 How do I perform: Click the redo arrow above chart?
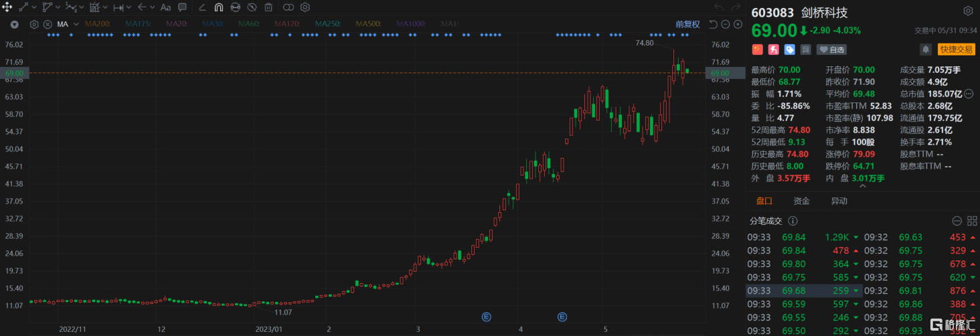point(735,7)
